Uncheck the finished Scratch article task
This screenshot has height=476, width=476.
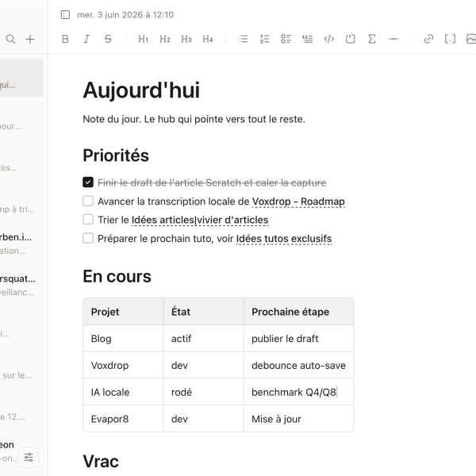(x=88, y=182)
